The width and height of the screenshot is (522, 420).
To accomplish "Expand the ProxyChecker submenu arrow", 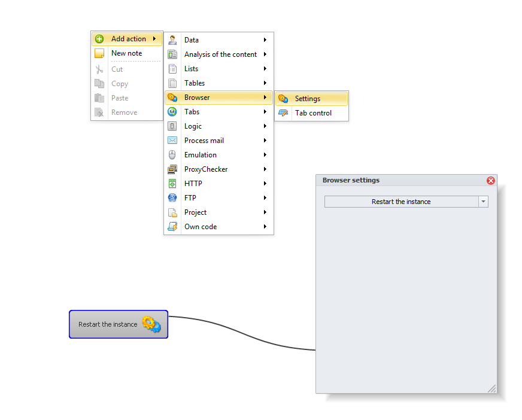I will [x=265, y=169].
